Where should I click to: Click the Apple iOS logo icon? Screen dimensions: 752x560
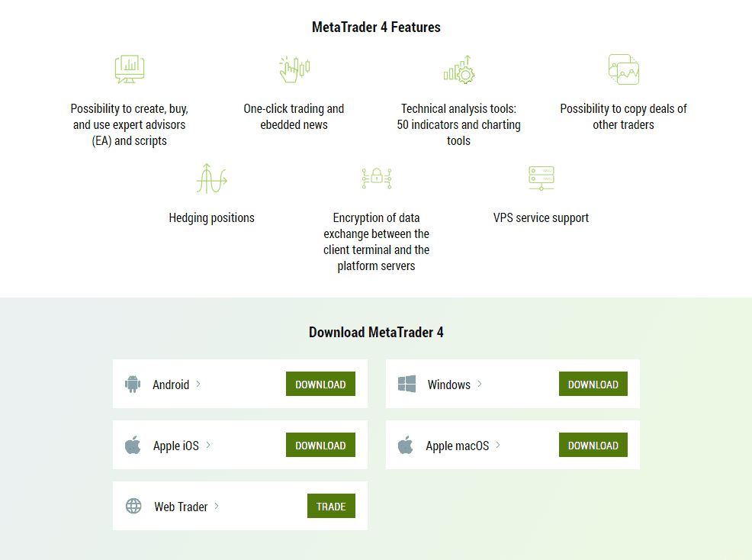[x=133, y=445]
